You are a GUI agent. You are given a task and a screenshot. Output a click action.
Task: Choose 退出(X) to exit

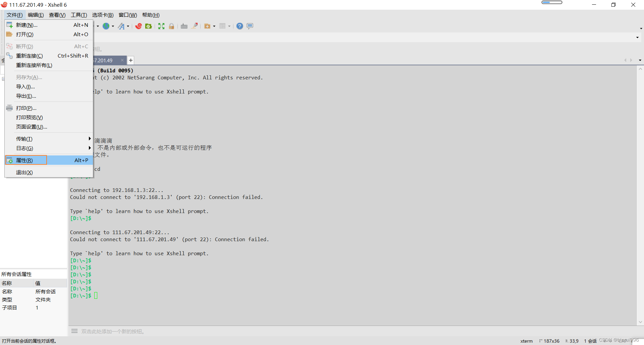click(49, 172)
